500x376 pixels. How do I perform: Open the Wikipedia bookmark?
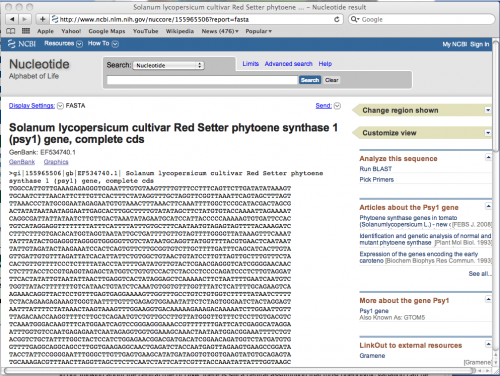click(180, 31)
